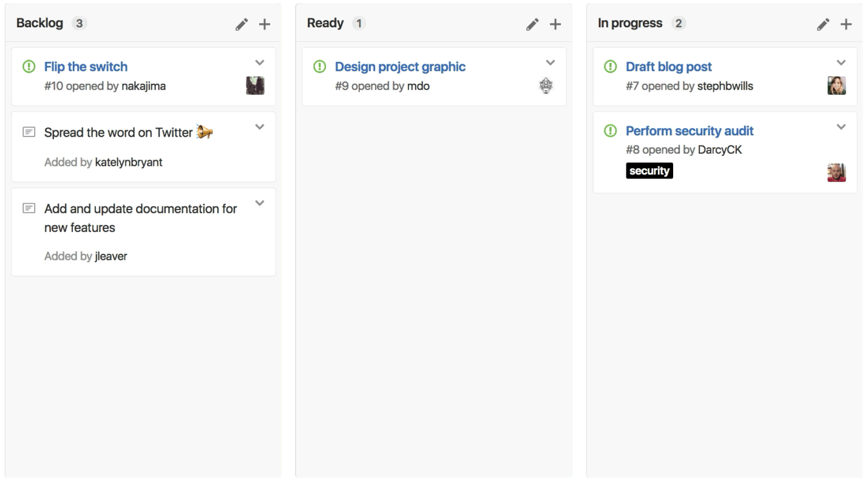Image resolution: width=868 pixels, height=482 pixels.
Task: Click nakajima's avatar on Flip the switch card
Action: [255, 86]
